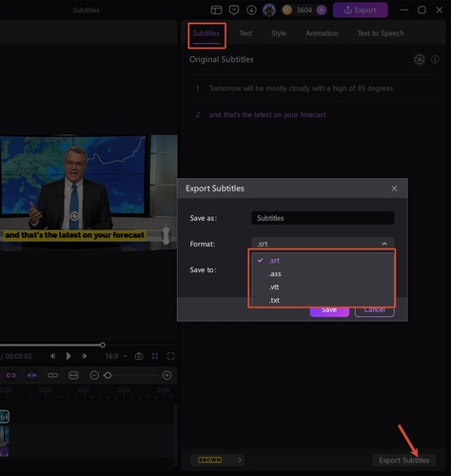Click the gold coin credits icon
This screenshot has height=476, width=451.
pos(287,10)
